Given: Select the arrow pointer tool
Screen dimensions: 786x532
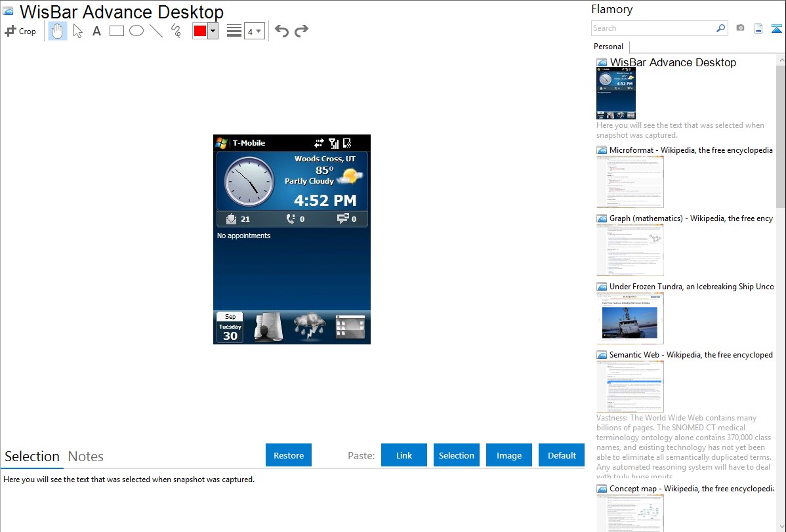Looking at the screenshot, I should point(77,31).
